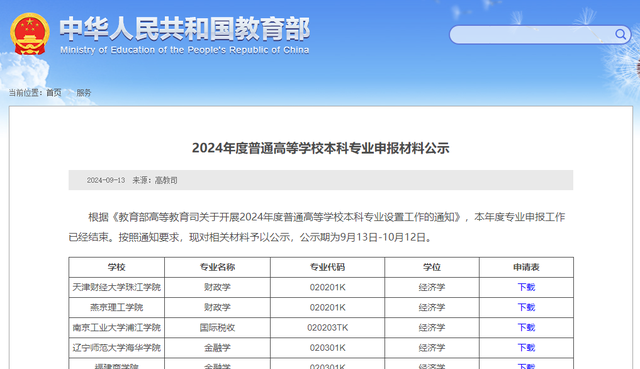Select the cell 天津财经大学珠江学院
Screen dimensions: 640x369
pyautogui.click(x=116, y=287)
